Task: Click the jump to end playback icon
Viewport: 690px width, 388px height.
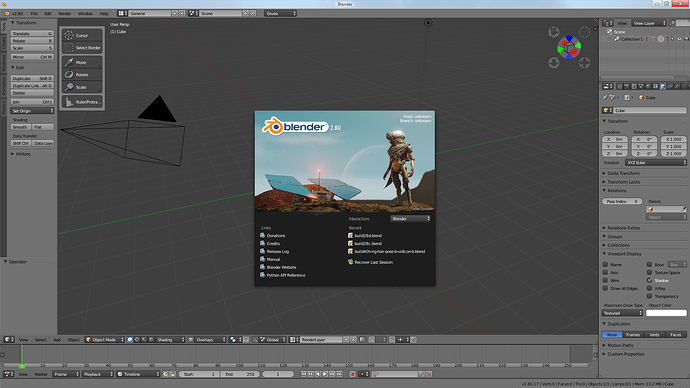Action: (339, 374)
